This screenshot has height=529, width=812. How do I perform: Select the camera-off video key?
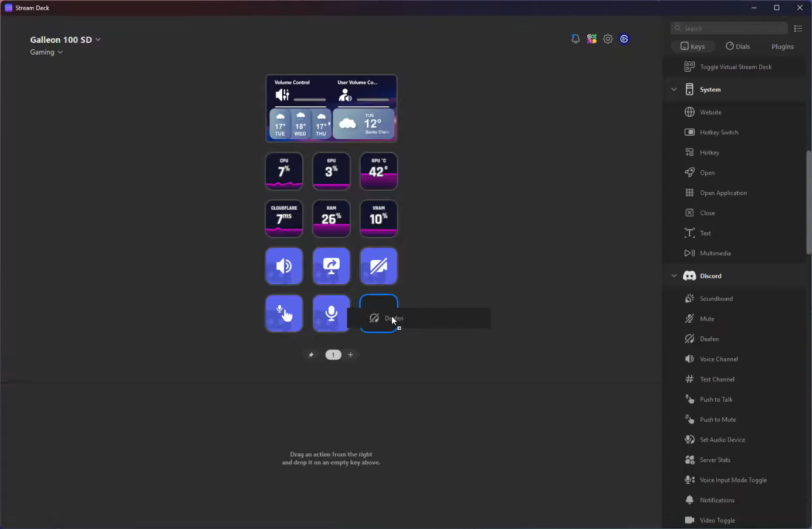tap(378, 266)
